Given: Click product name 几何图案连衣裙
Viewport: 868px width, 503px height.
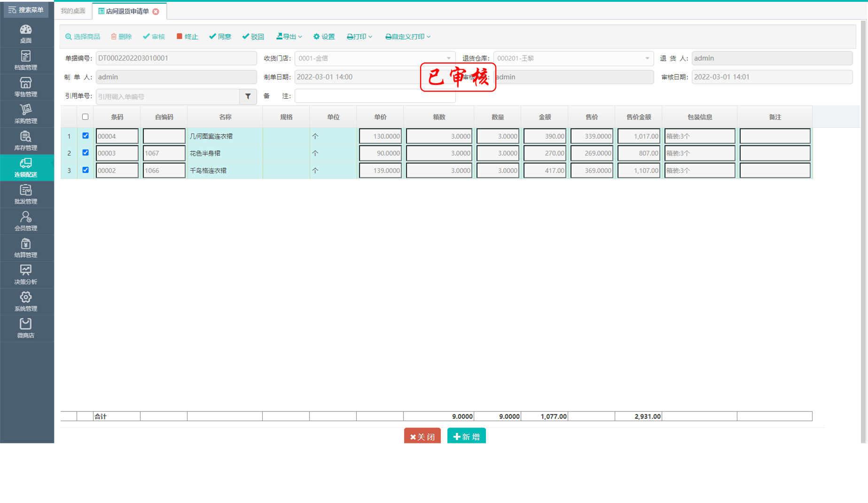Looking at the screenshot, I should [211, 136].
